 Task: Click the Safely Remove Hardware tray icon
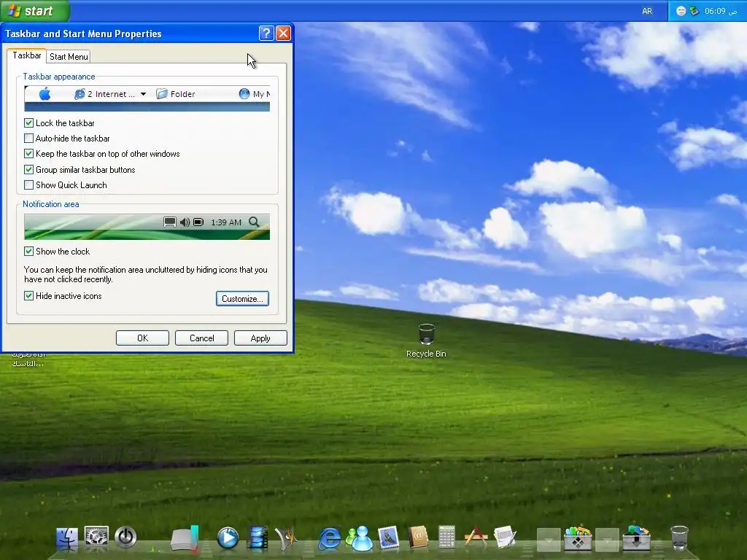[x=694, y=10]
